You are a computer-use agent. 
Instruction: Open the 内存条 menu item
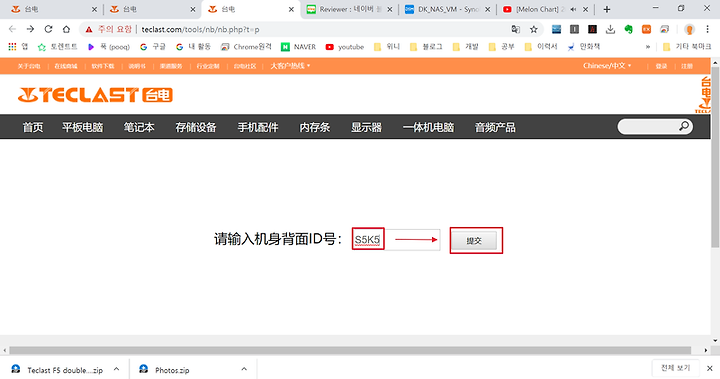(315, 127)
